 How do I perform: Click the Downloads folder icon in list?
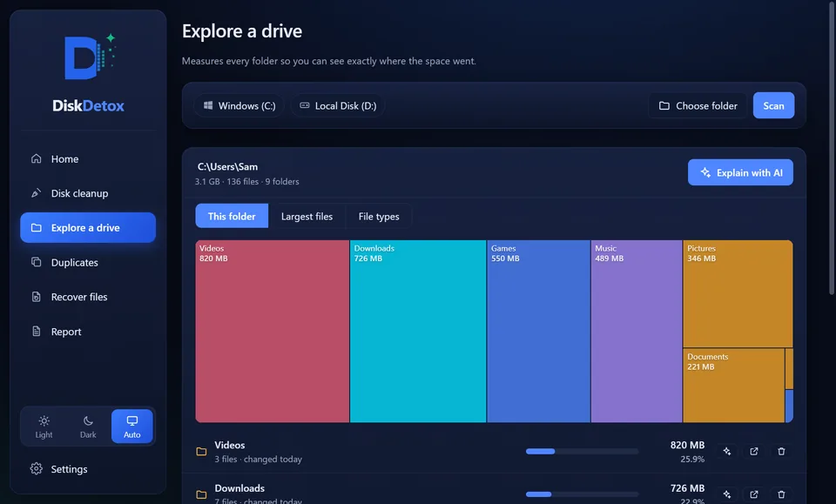(x=201, y=495)
